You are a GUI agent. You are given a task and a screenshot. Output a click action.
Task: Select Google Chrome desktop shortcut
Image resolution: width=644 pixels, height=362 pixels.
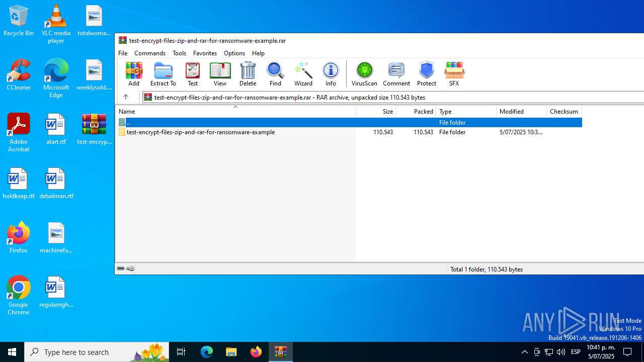coord(19,295)
